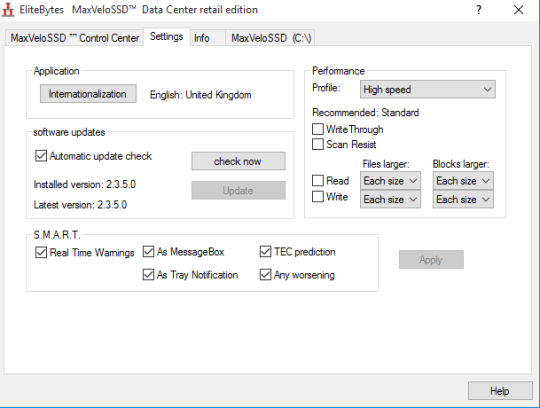Viewport: 540px width, 408px height.
Task: Tick the Write checkbox
Action: pos(318,197)
